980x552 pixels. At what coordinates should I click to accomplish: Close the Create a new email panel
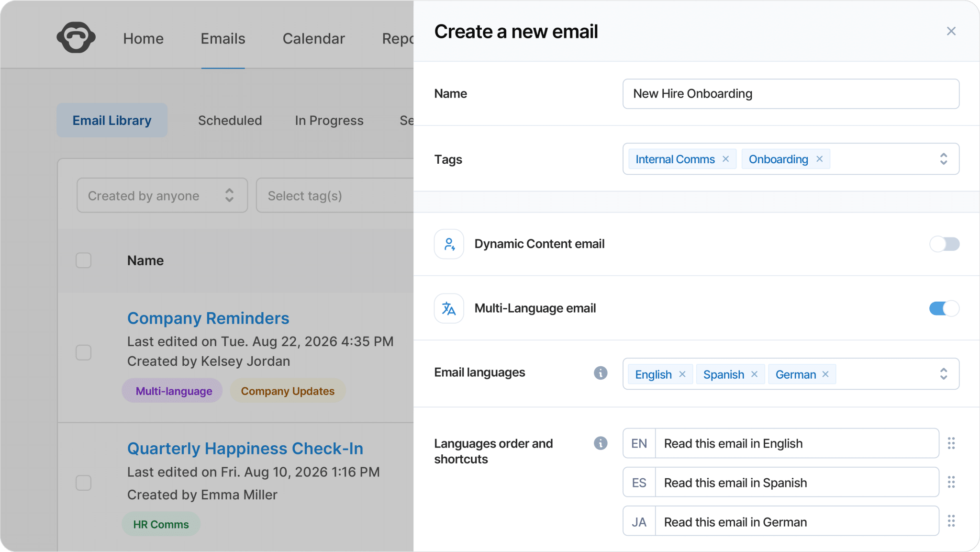point(951,31)
